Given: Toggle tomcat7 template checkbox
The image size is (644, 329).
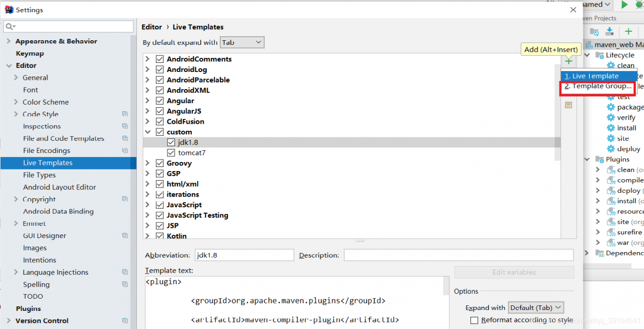Looking at the screenshot, I should point(171,153).
